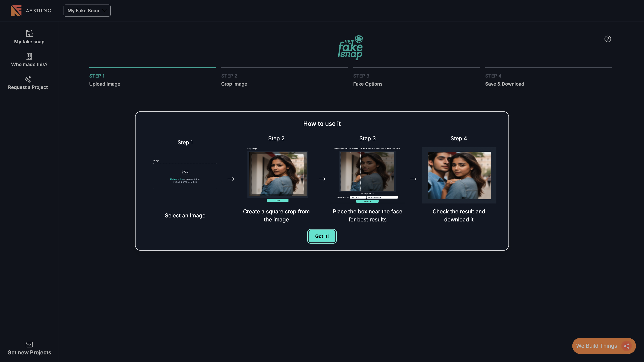Viewport: 644px width, 362px height.
Task: Open the help question mark icon
Action: [x=608, y=39]
